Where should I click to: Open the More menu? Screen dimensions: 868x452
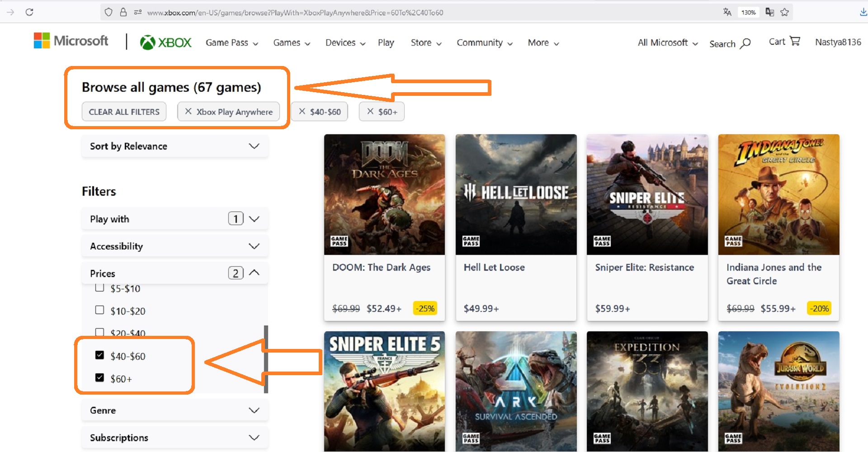pyautogui.click(x=543, y=42)
